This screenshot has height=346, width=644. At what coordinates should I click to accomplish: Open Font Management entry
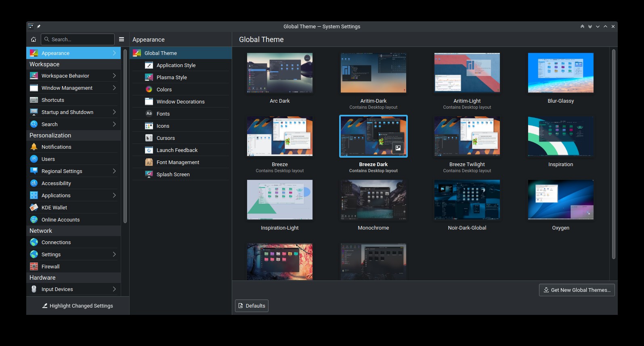[181, 162]
